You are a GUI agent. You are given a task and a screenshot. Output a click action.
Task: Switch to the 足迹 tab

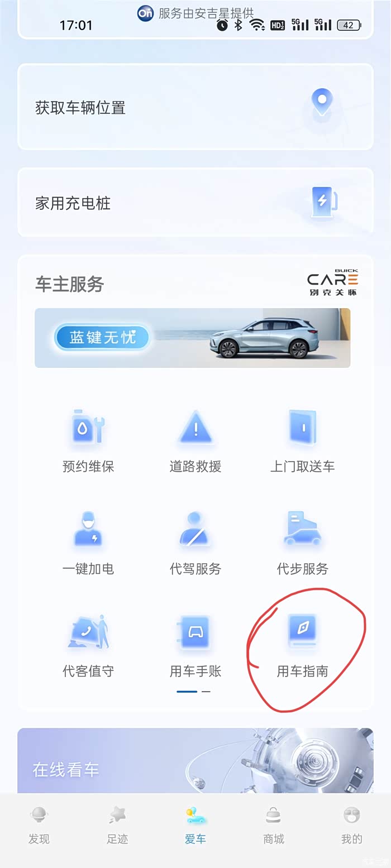point(117,826)
